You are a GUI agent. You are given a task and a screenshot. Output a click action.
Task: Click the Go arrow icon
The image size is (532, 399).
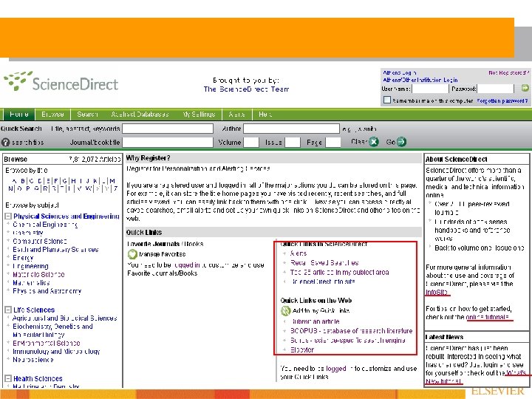(x=401, y=142)
